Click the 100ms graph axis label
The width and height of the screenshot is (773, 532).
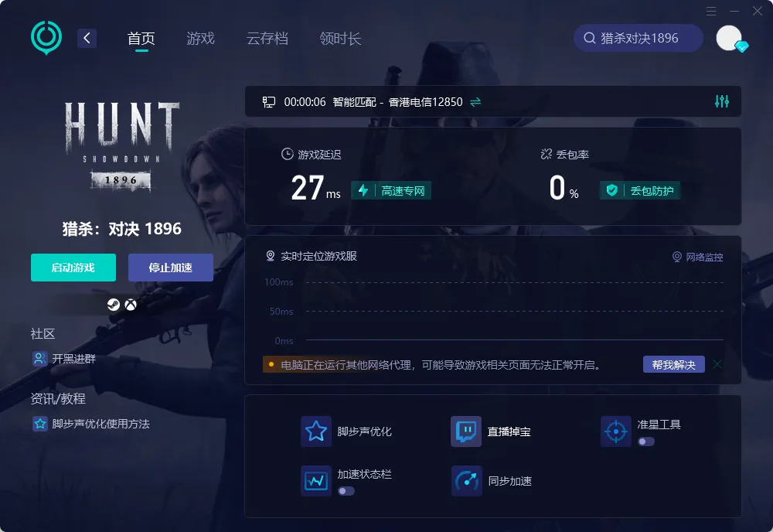278,282
